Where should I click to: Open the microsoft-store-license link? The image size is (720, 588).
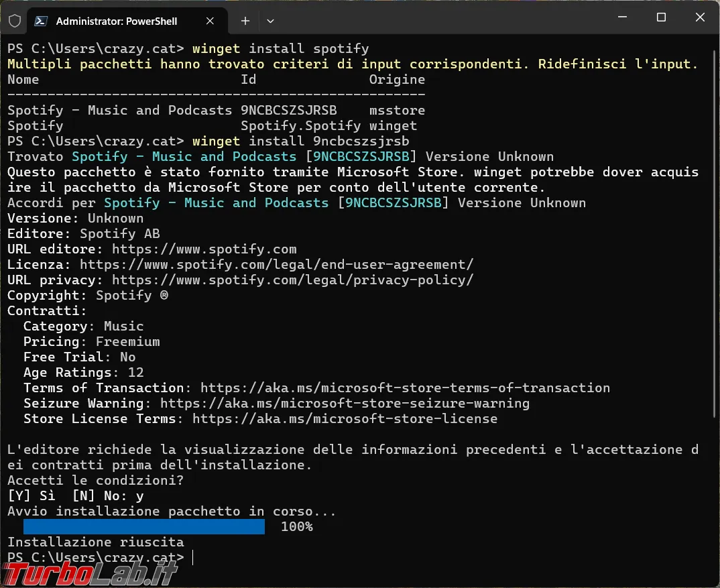point(345,419)
